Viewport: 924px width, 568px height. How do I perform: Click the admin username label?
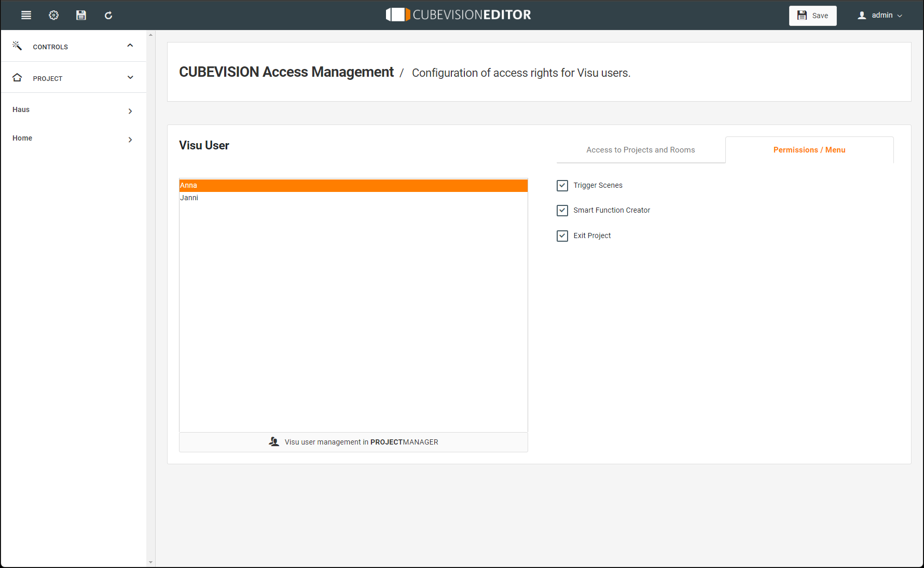point(882,16)
